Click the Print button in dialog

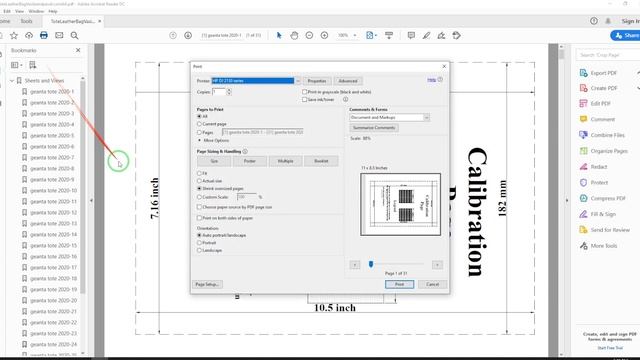click(399, 284)
